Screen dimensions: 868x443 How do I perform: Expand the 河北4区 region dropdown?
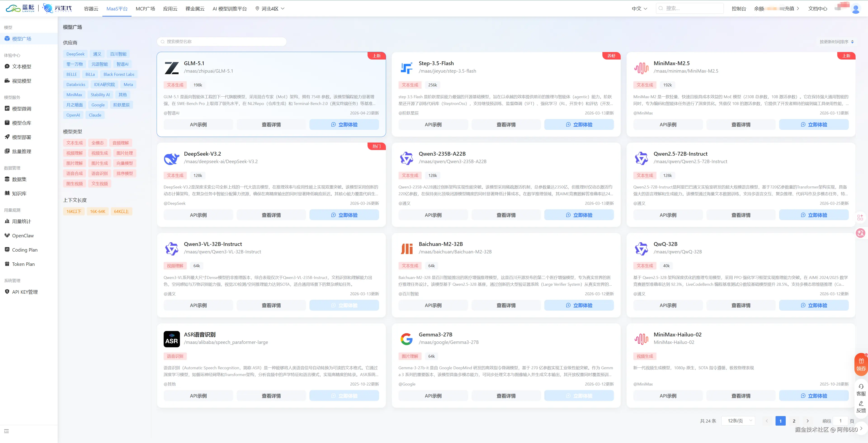point(270,9)
